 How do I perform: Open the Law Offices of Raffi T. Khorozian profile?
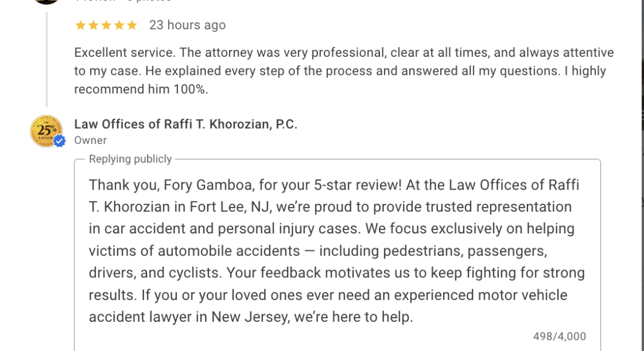tap(186, 124)
